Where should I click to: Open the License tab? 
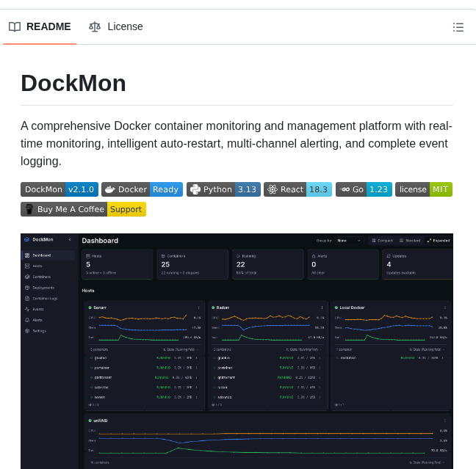(x=116, y=26)
